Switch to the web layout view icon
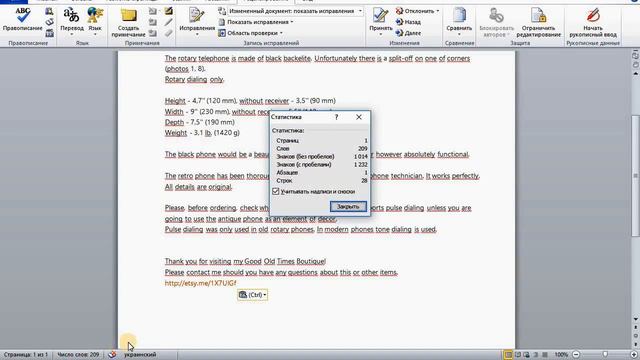 point(527,355)
